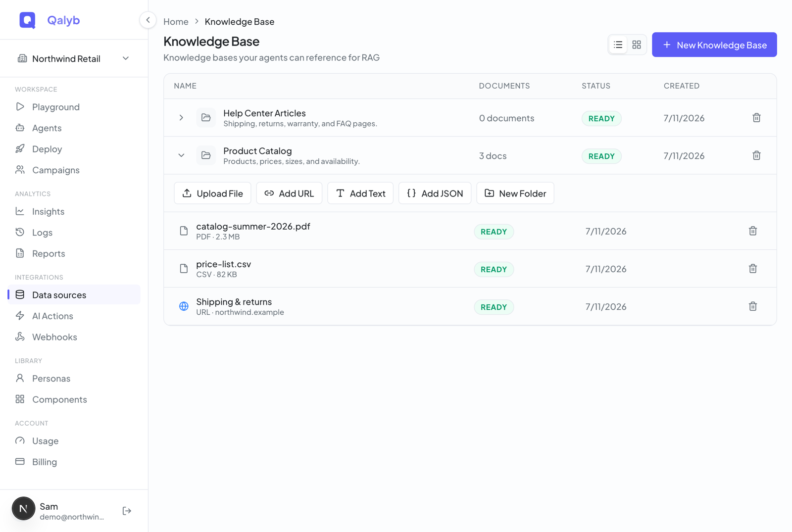Click the READY badge for Help Center Articles

tap(601, 118)
